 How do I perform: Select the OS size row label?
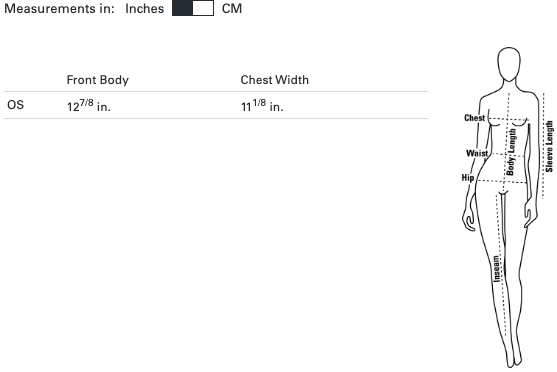point(16,105)
